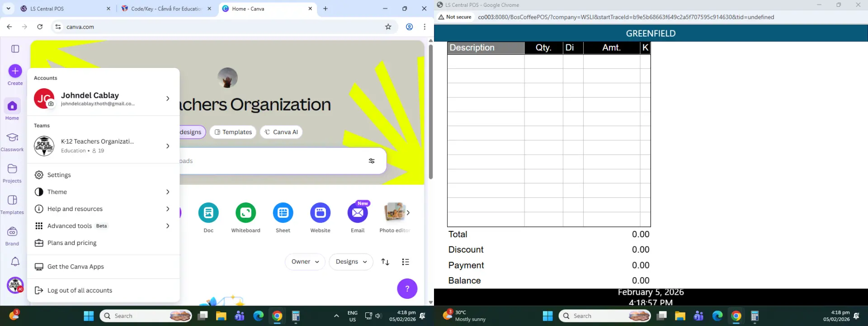Click taskbar Search box on right taskbar

[x=605, y=316]
